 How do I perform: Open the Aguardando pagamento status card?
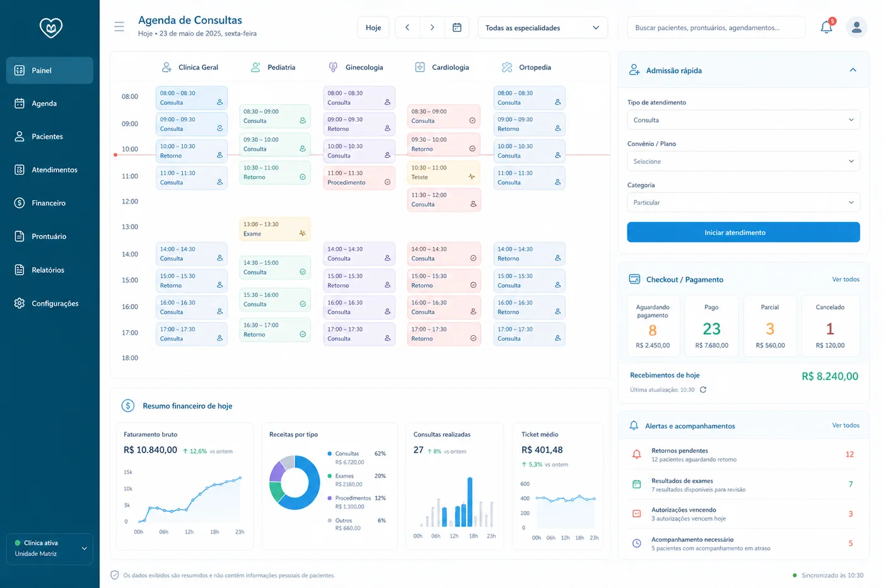653,326
